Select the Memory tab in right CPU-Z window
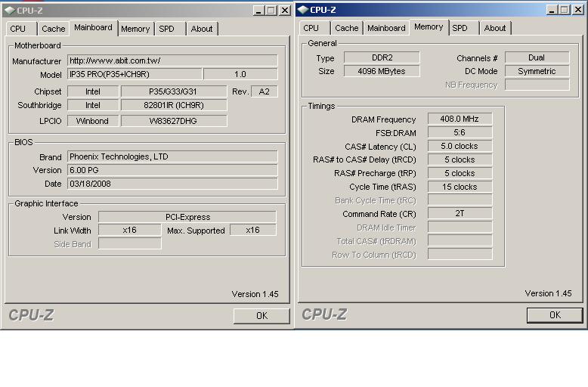This screenshot has width=588, height=387. coord(429,27)
